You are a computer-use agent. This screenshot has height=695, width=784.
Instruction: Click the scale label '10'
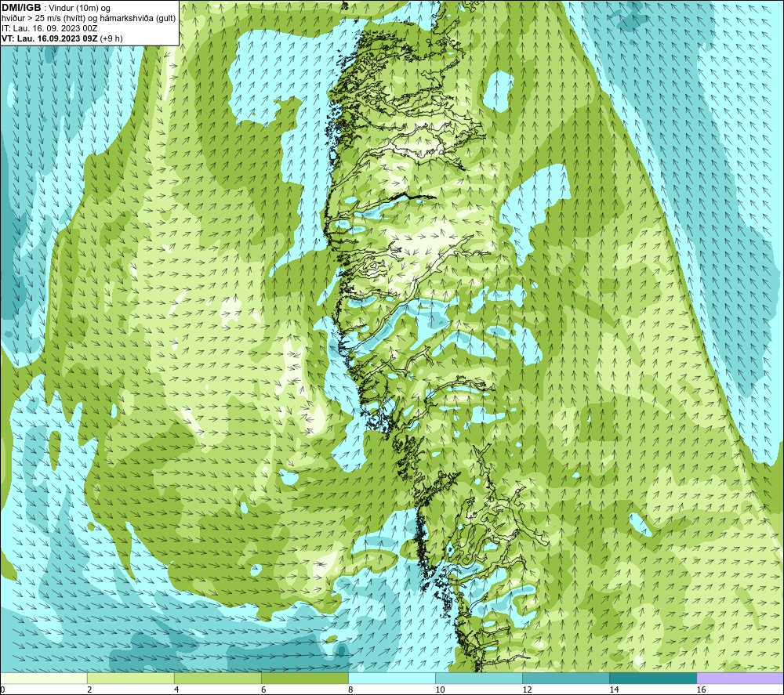pyautogui.click(x=440, y=690)
